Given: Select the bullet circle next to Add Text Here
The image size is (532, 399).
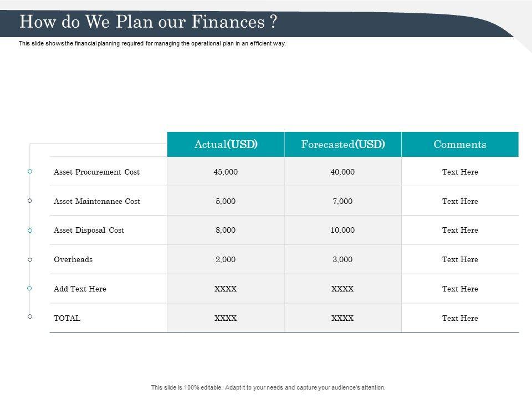Looking at the screenshot, I should coord(30,288).
